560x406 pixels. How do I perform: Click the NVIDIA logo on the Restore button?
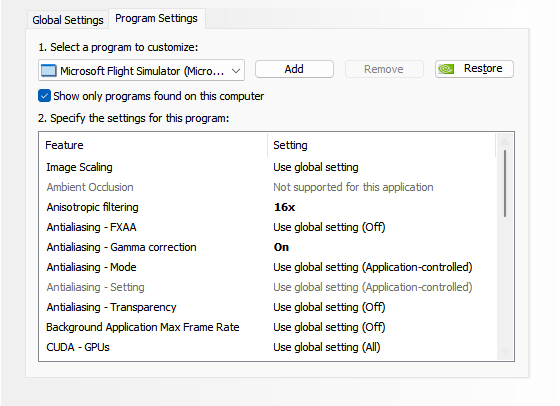[x=446, y=69]
